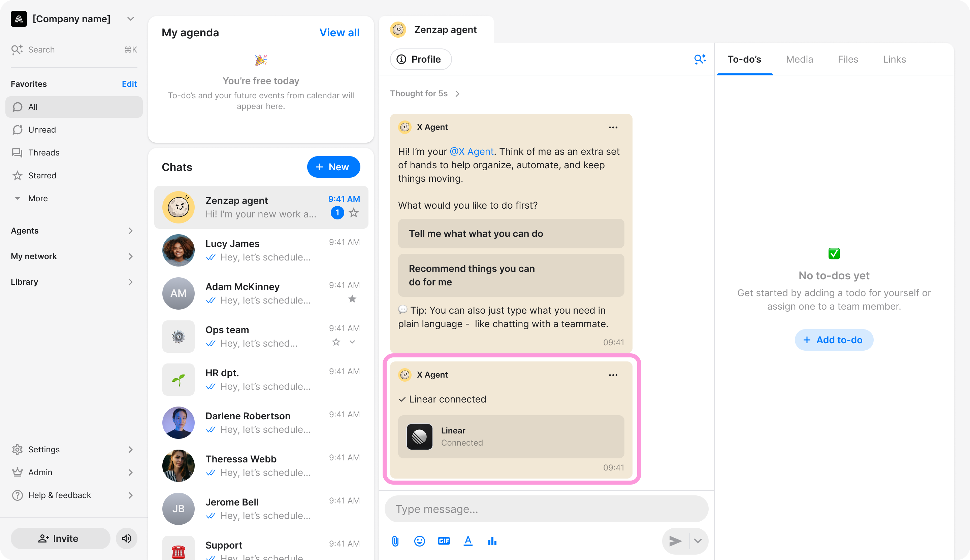This screenshot has height=560, width=970.
Task: Create a poll with the chart icon
Action: (492, 541)
